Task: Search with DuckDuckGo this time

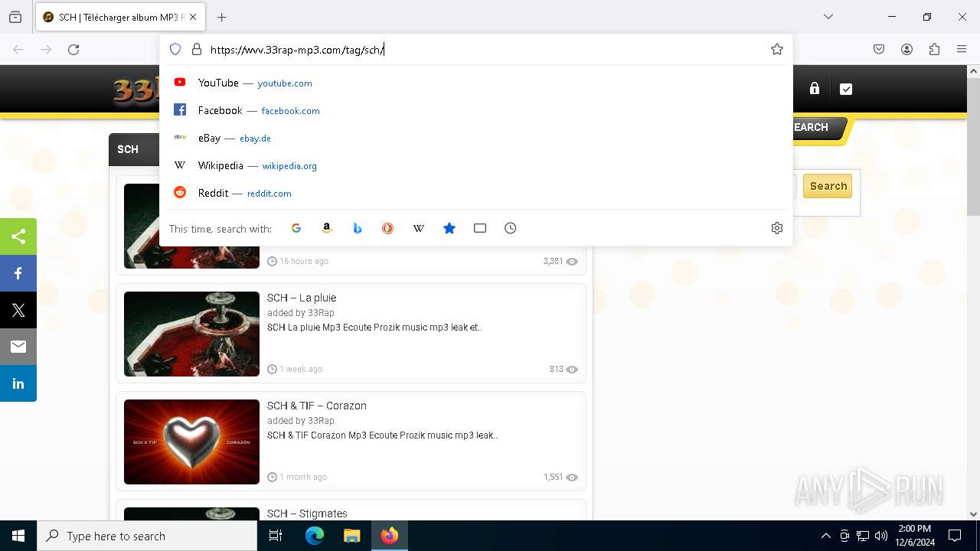Action: pos(388,228)
